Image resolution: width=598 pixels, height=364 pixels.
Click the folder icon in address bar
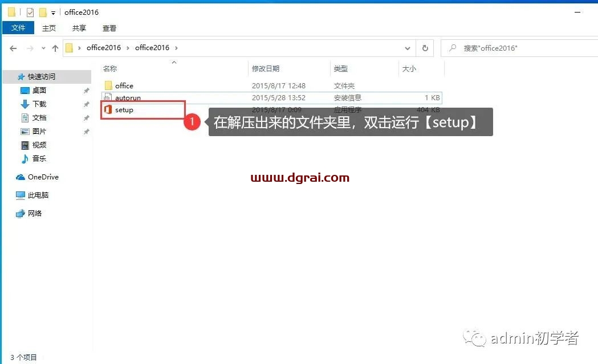[70, 48]
